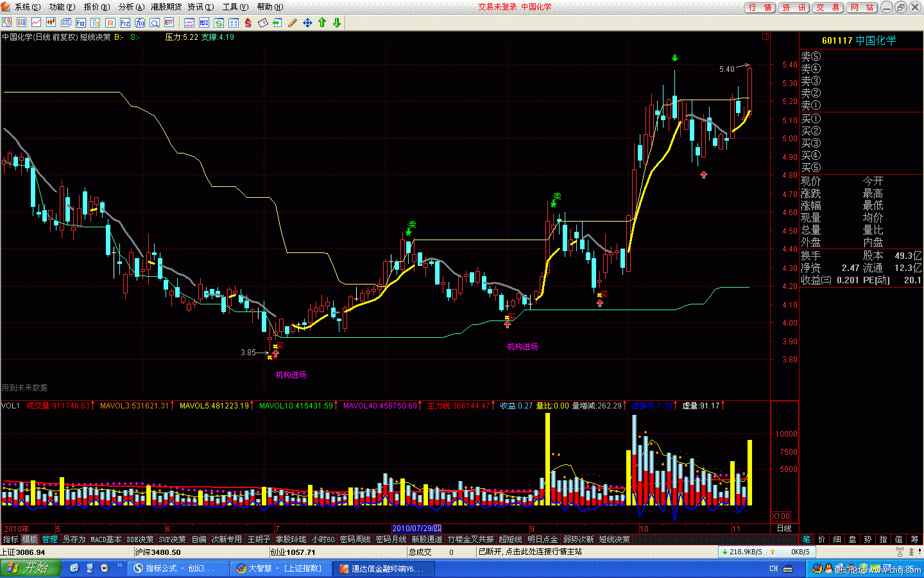Click the antenna signal status icon
924x578 pixels.
[x=900, y=551]
